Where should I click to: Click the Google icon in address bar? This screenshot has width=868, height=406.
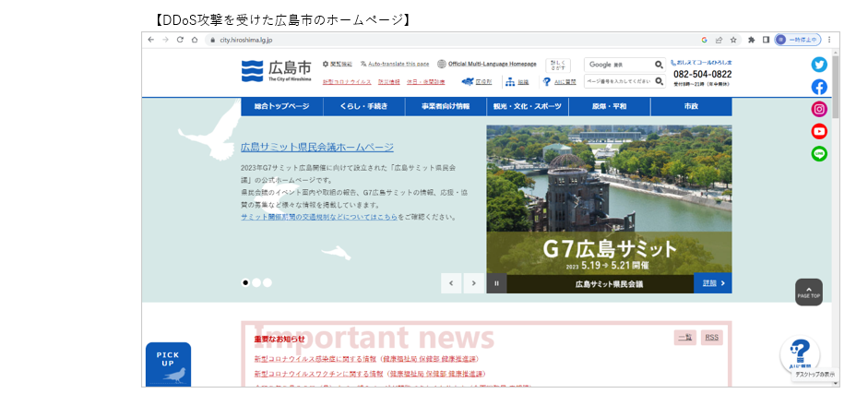pos(705,40)
